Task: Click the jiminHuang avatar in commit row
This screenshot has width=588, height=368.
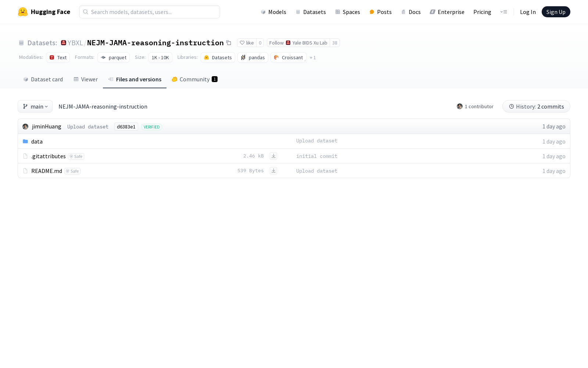Action: coord(25,127)
